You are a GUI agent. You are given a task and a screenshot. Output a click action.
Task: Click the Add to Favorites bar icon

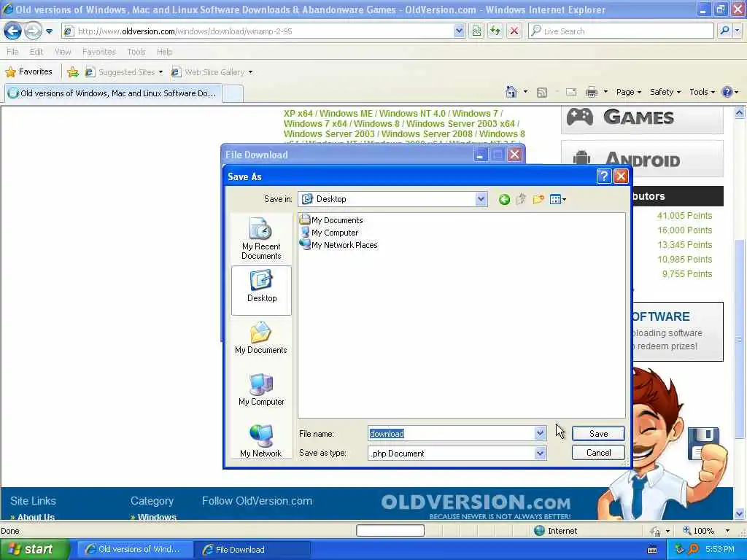pos(73,72)
